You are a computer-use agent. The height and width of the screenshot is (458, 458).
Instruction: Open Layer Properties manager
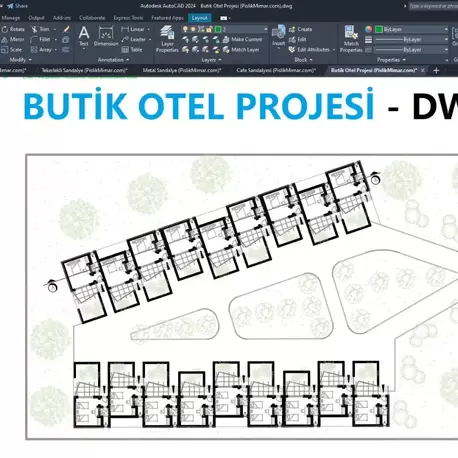coord(167,39)
